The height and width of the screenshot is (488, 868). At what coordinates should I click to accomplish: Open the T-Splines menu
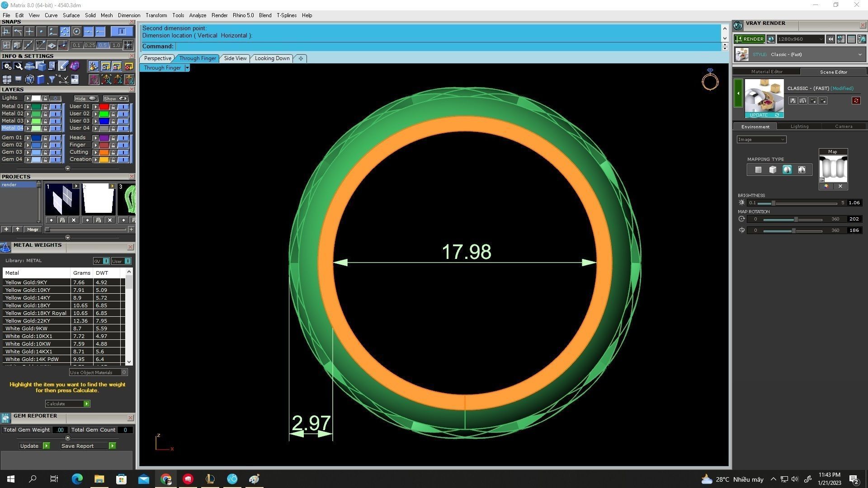286,15
